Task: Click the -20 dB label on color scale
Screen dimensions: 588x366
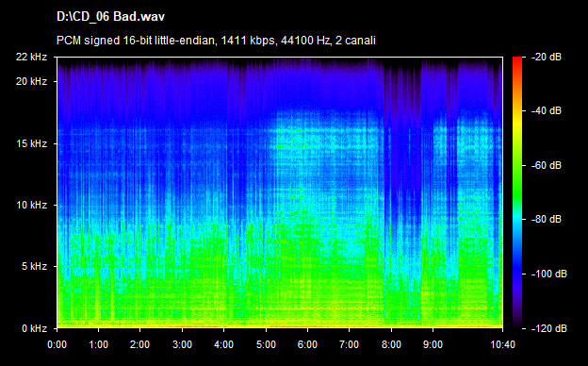Action: coord(547,57)
